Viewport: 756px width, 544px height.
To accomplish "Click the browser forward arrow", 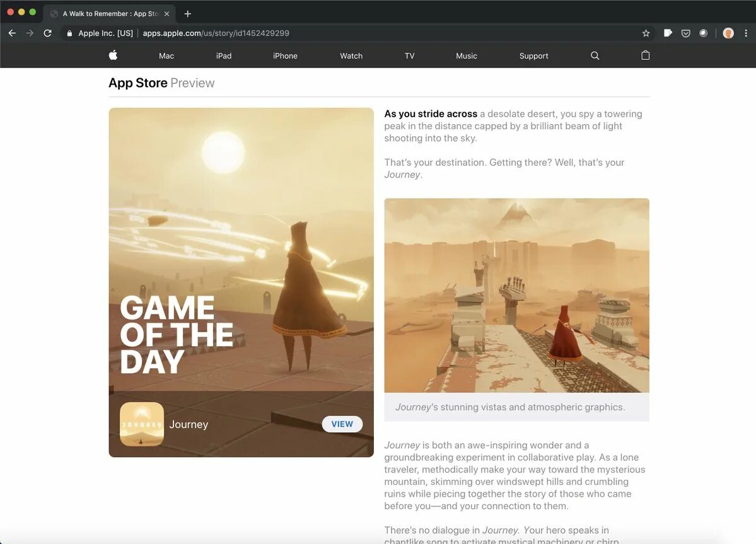I will pos(30,33).
